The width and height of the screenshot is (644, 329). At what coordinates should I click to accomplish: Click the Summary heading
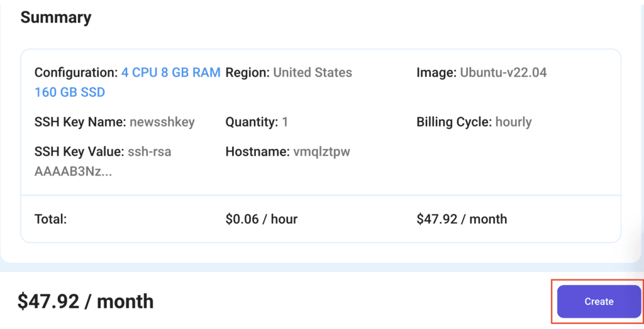coord(55,17)
